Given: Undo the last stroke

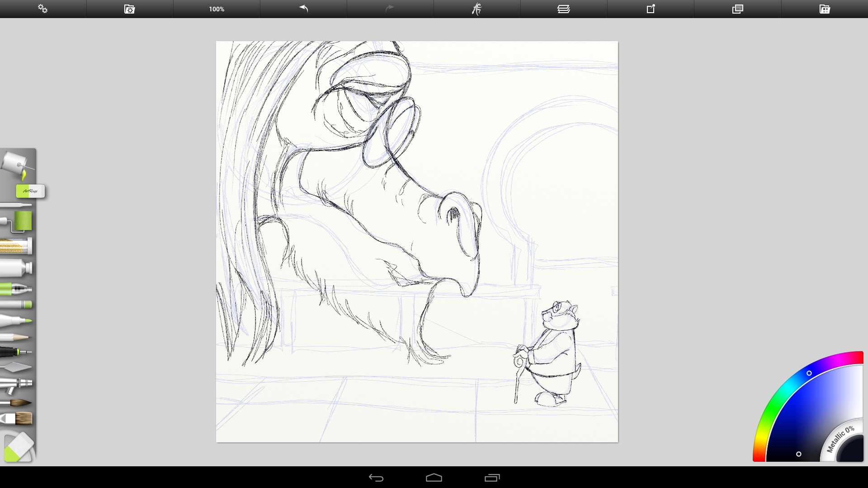Looking at the screenshot, I should (303, 9).
